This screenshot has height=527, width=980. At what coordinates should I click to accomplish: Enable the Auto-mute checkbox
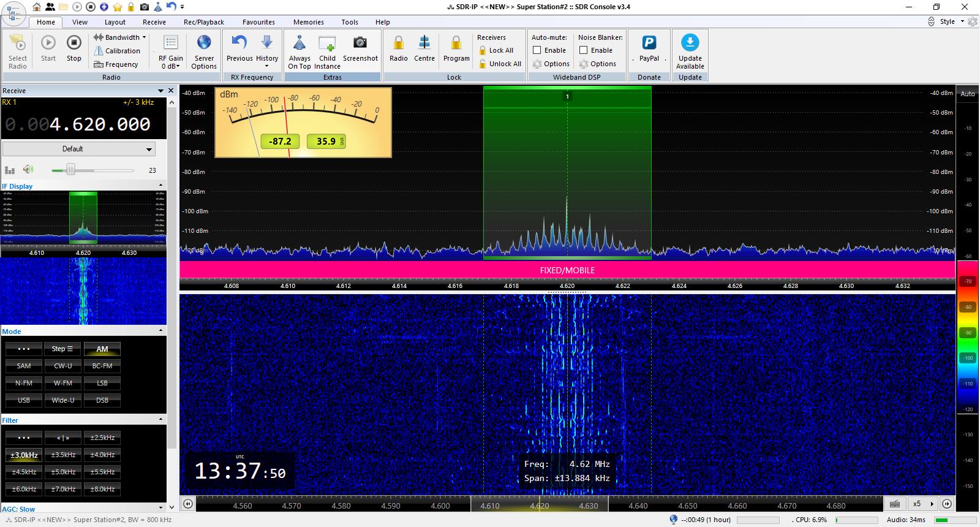pos(537,50)
